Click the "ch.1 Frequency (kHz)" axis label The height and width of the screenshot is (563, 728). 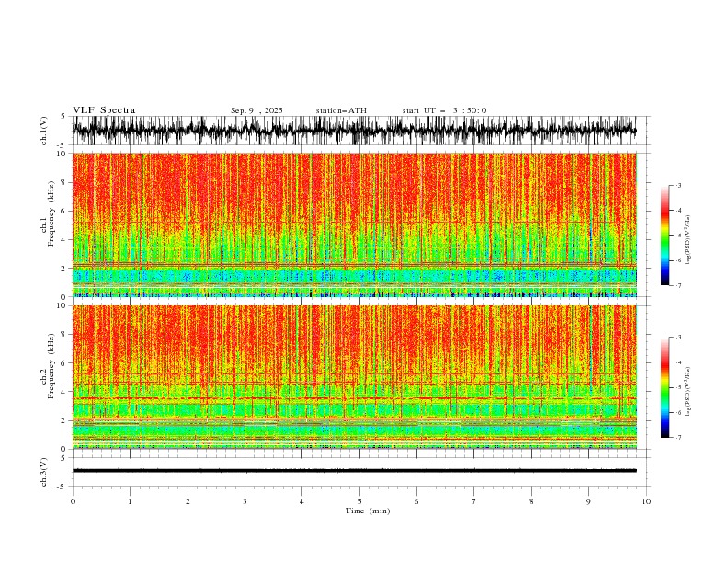click(48, 213)
